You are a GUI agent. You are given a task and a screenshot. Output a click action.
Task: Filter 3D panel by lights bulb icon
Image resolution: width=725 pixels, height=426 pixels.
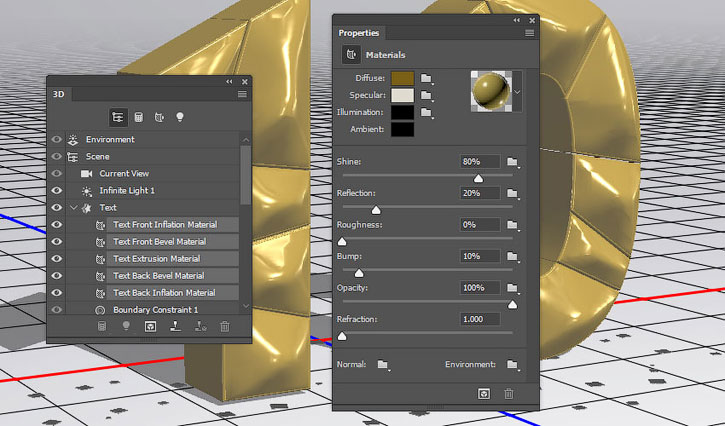pos(180,117)
